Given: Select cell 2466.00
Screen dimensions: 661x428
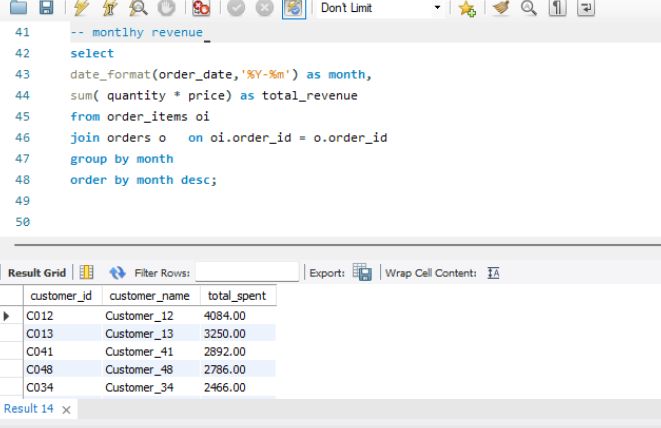Looking at the screenshot, I should point(238,387).
